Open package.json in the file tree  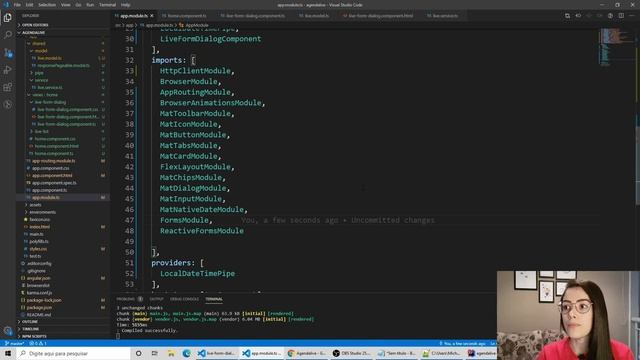click(39, 307)
